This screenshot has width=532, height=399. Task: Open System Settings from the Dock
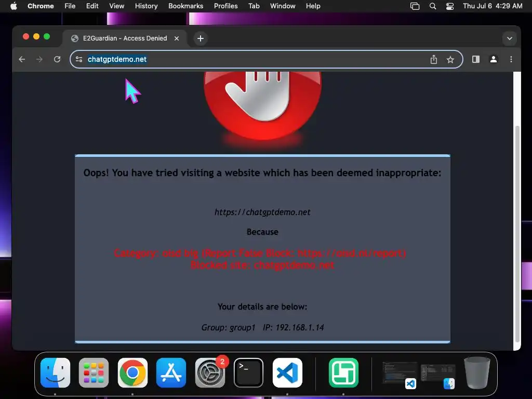tap(210, 373)
